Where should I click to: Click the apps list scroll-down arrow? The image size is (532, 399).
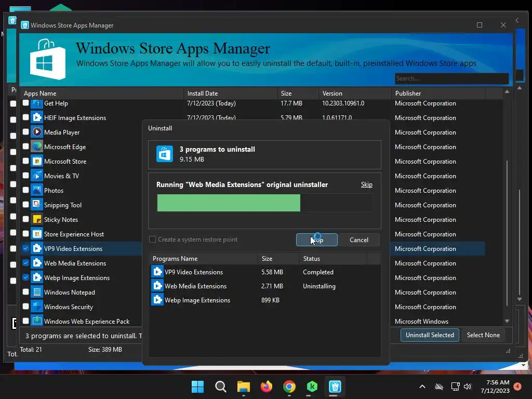coord(507,321)
